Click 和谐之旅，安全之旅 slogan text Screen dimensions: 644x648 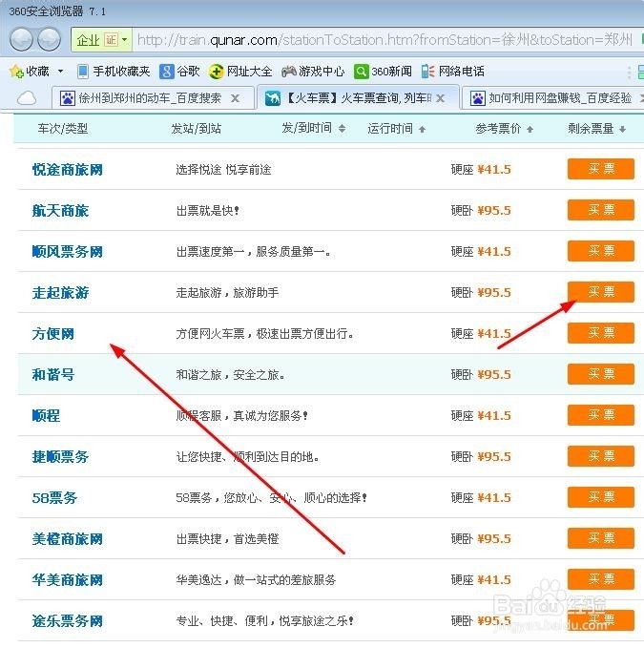[231, 375]
